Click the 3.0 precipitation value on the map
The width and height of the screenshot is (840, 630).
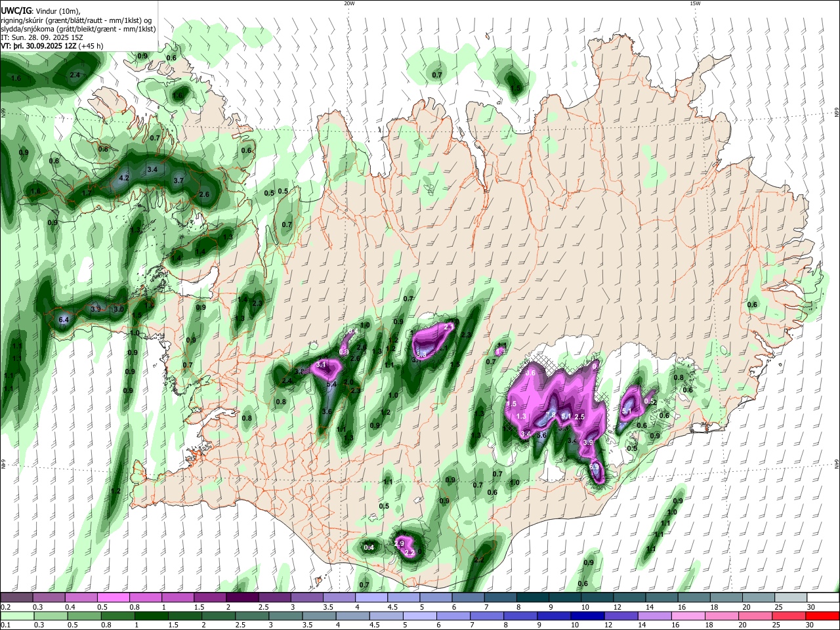click(x=119, y=309)
